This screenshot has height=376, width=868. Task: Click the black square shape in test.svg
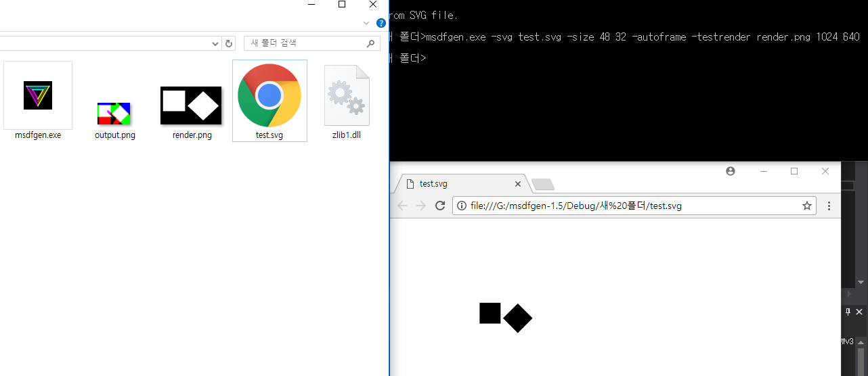click(490, 313)
